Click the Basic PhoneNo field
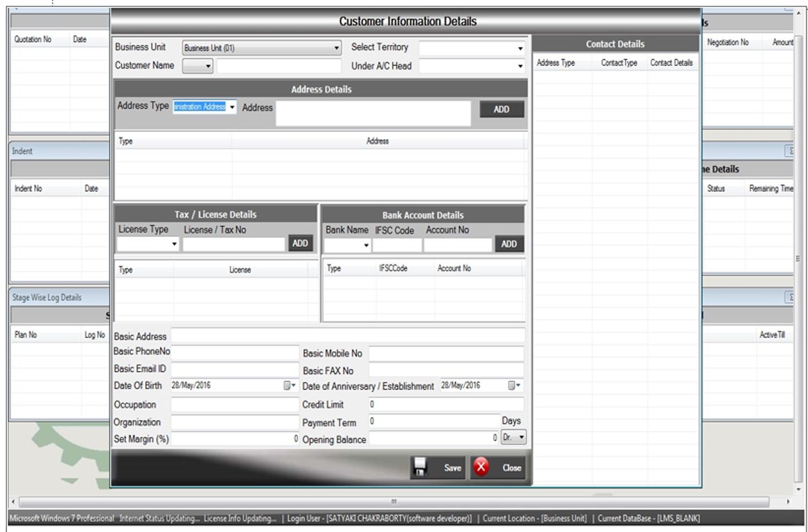Screen dimensions: 808x532 click(x=236, y=352)
